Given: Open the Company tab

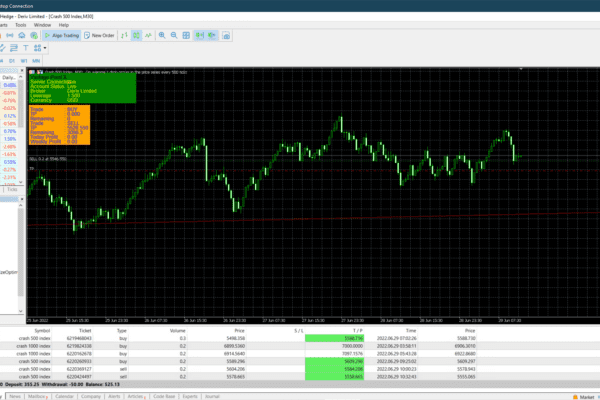Looking at the screenshot, I should click(x=91, y=397).
